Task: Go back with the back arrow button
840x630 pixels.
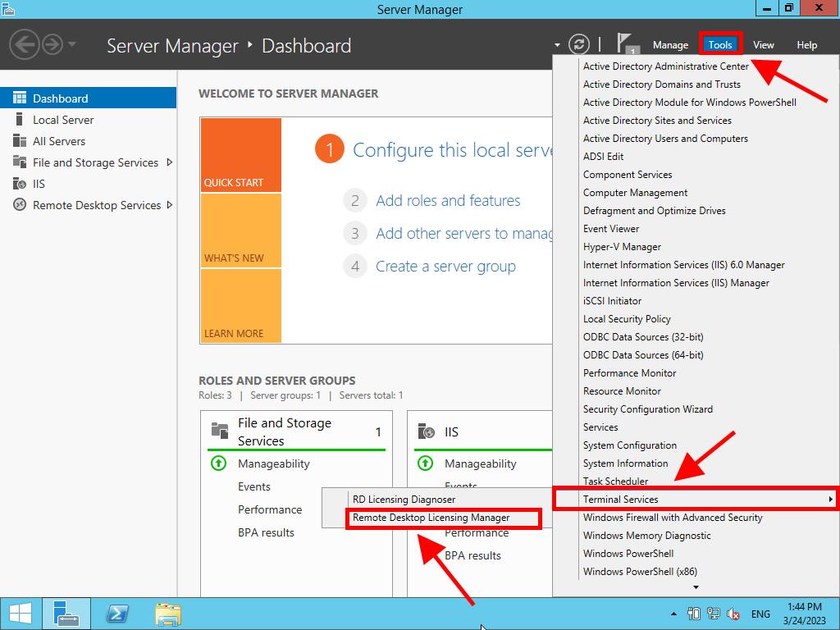Action: pos(25,44)
